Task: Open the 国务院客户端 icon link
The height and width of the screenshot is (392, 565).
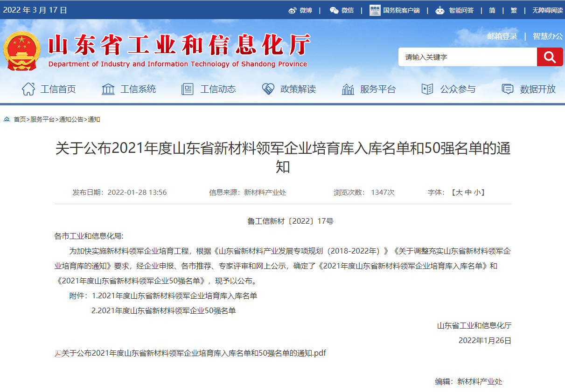Action: (x=375, y=10)
